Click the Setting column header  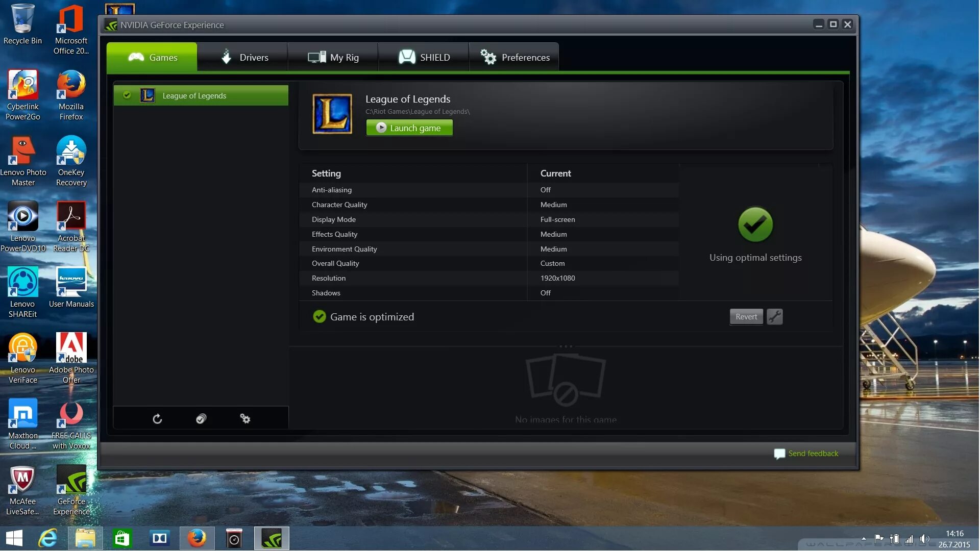pyautogui.click(x=326, y=173)
